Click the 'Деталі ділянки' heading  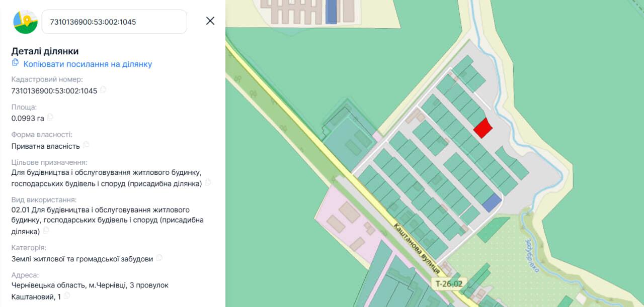(45, 51)
